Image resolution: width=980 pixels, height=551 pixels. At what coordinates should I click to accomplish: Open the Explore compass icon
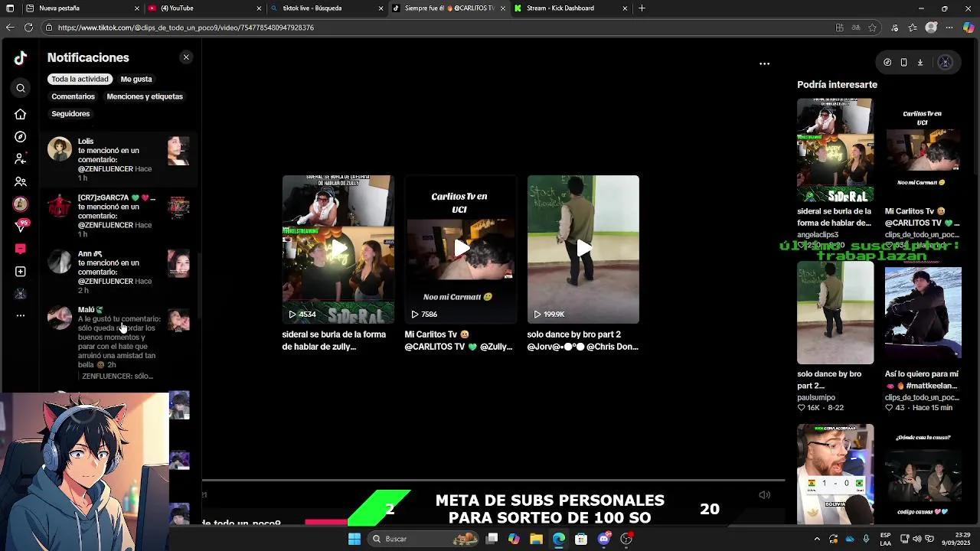click(21, 137)
